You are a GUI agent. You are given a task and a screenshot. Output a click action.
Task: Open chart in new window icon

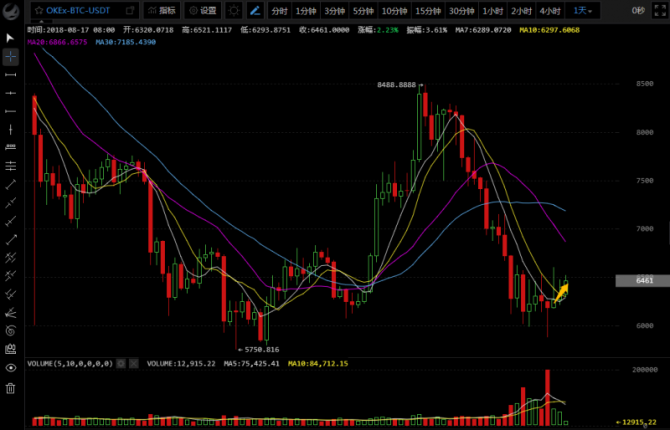[130, 10]
